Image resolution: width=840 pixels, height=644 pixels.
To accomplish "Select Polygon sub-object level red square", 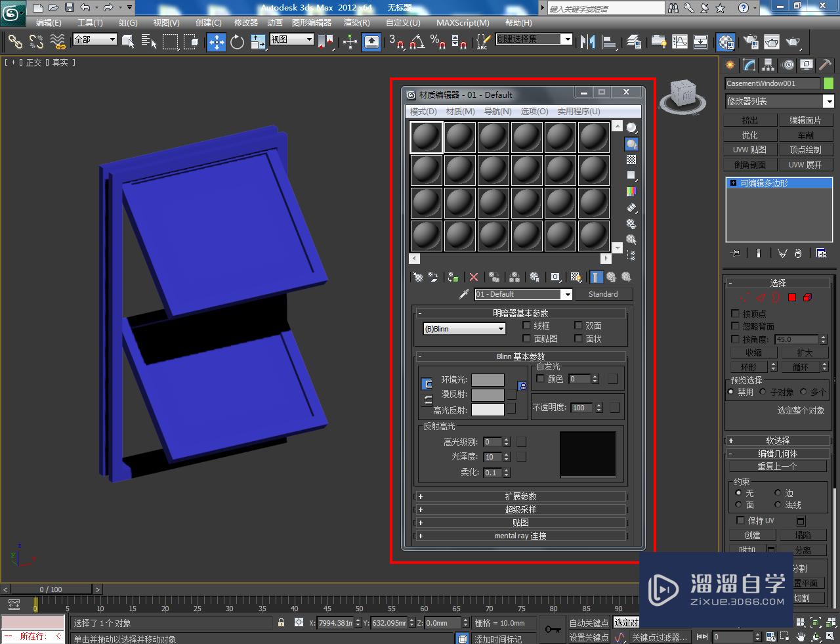I will click(x=792, y=297).
